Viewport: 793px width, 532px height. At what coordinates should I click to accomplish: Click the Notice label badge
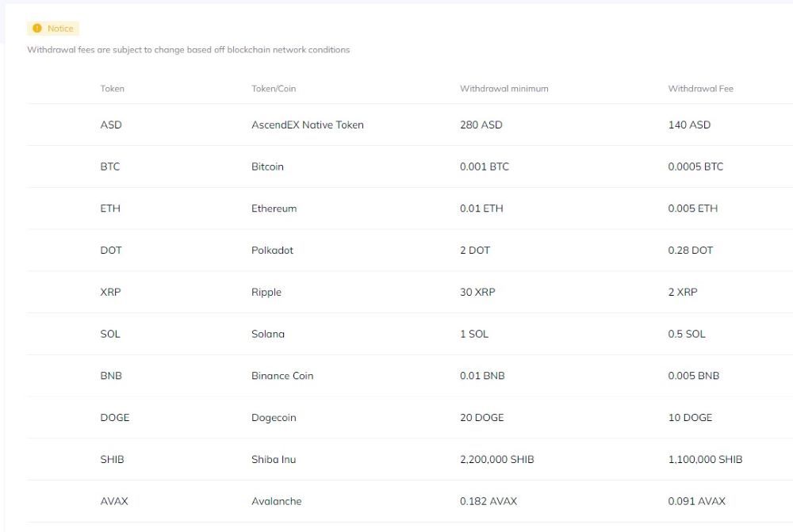pos(53,29)
